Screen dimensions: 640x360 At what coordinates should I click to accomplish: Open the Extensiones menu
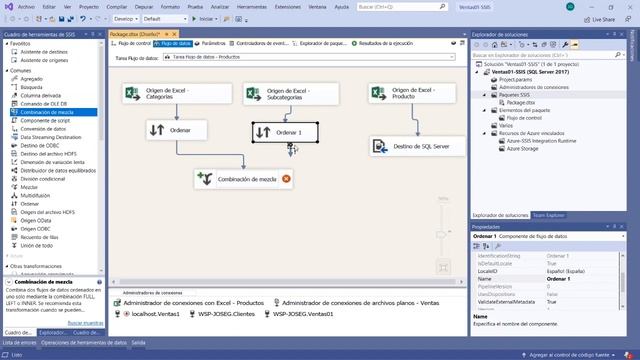pos(287,7)
